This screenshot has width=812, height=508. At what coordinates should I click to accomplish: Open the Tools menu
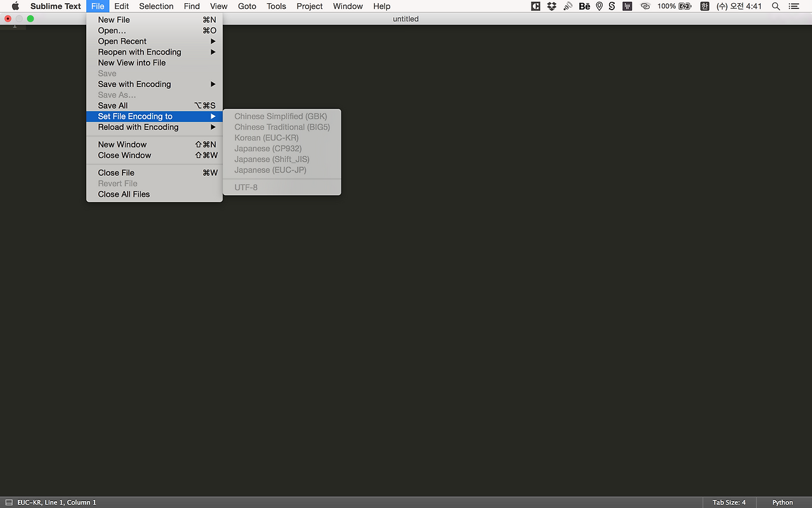[276, 6]
